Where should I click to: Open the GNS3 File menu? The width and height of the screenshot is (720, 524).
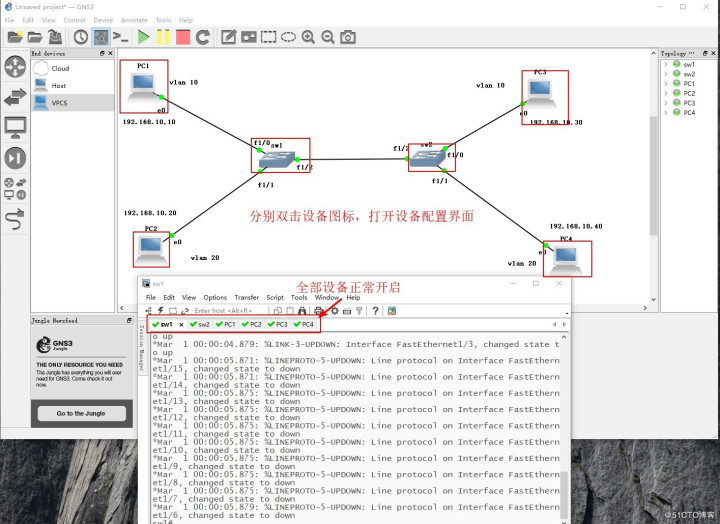pyautogui.click(x=10, y=20)
